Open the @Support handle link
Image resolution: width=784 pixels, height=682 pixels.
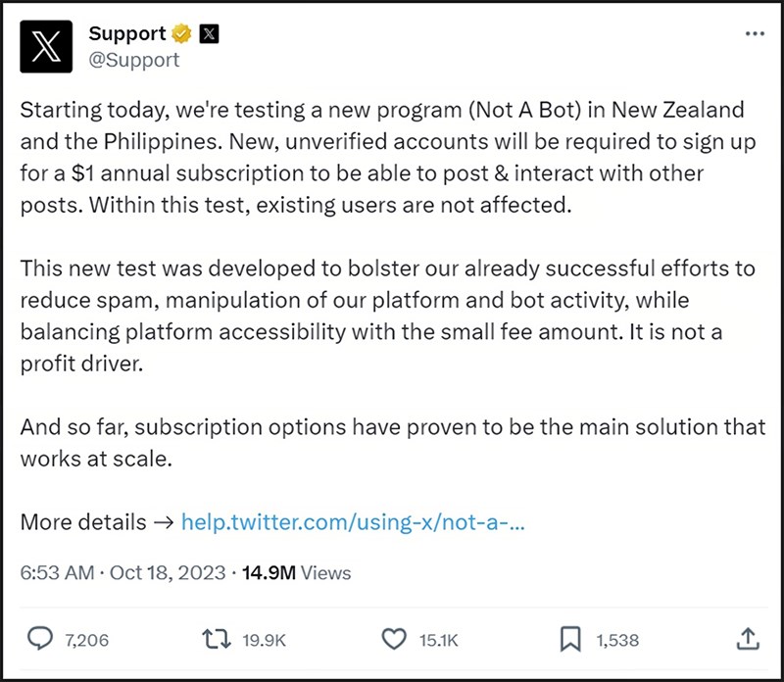pyautogui.click(x=134, y=60)
